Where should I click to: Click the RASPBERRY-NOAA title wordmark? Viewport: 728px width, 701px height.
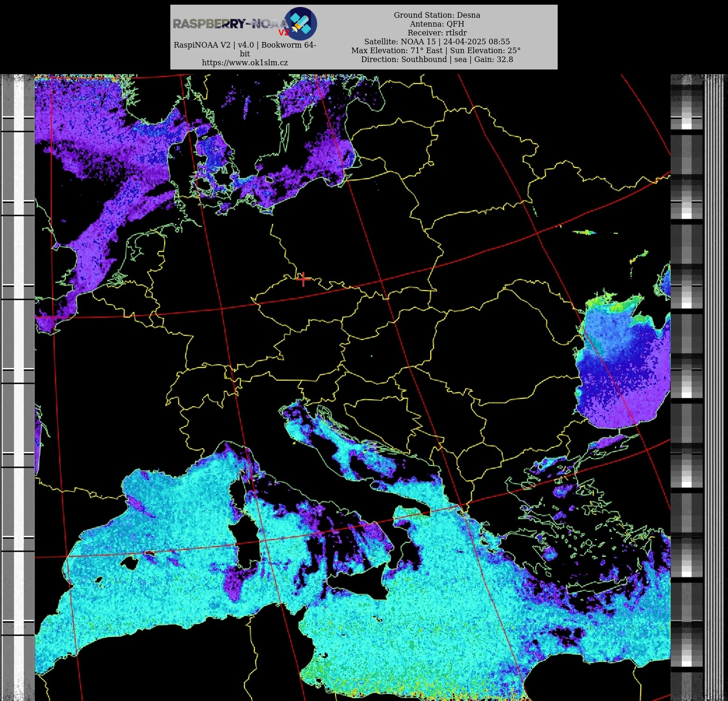point(231,24)
